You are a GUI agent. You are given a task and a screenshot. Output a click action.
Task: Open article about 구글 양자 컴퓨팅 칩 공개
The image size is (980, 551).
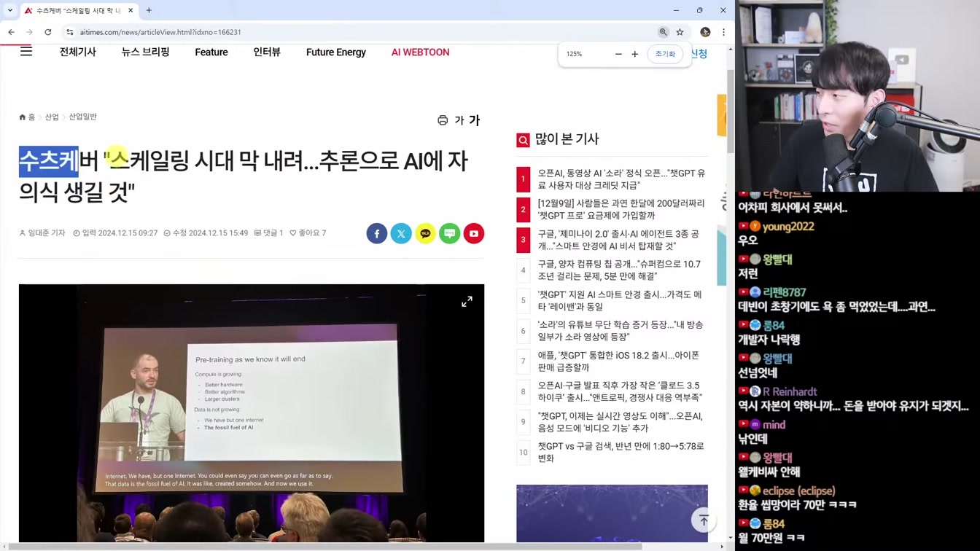(619, 270)
